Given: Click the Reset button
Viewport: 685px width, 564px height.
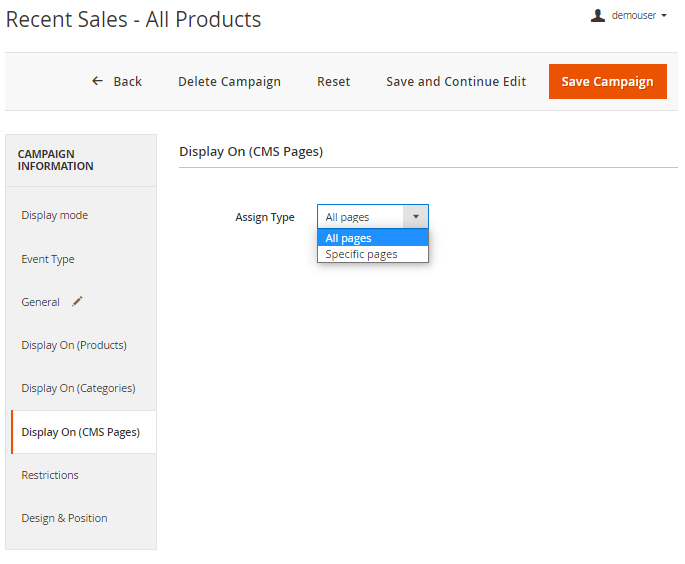Looking at the screenshot, I should [333, 82].
